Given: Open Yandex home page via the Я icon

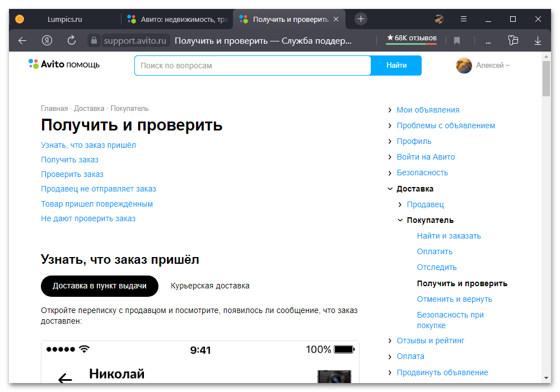Looking at the screenshot, I should click(x=47, y=40).
